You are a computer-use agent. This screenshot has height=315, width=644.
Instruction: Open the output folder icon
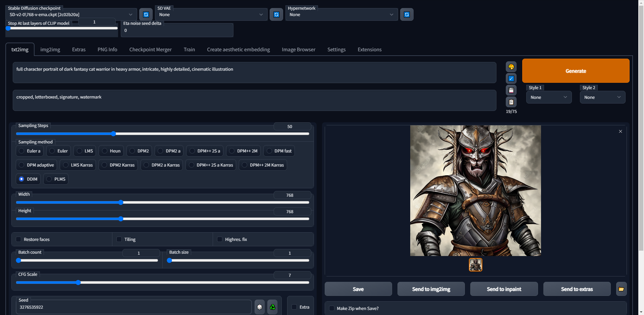[x=621, y=289]
